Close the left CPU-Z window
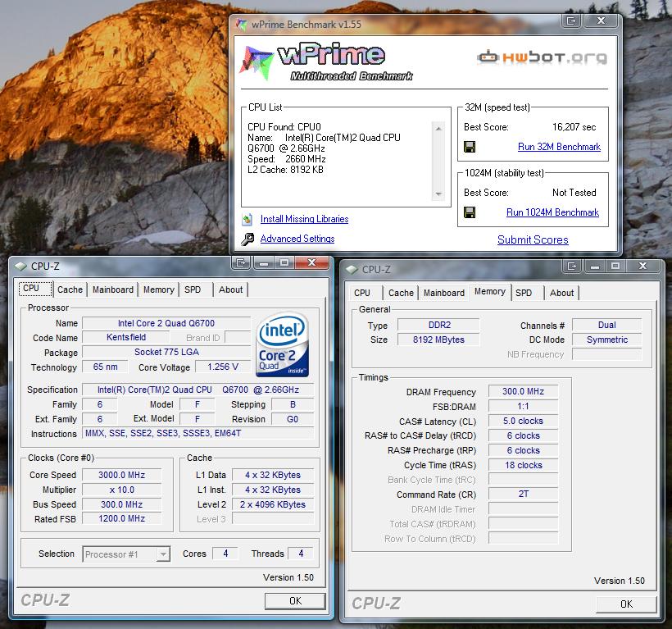This screenshot has width=672, height=629. [312, 262]
